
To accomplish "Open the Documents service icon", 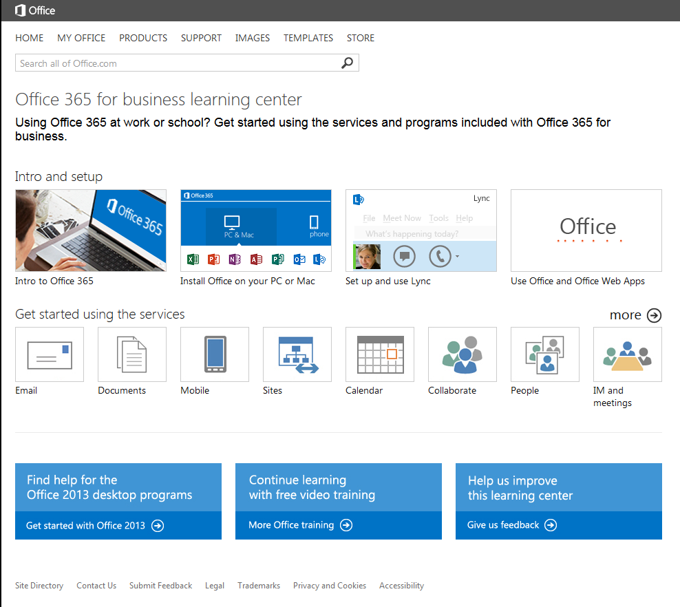I will 132,354.
